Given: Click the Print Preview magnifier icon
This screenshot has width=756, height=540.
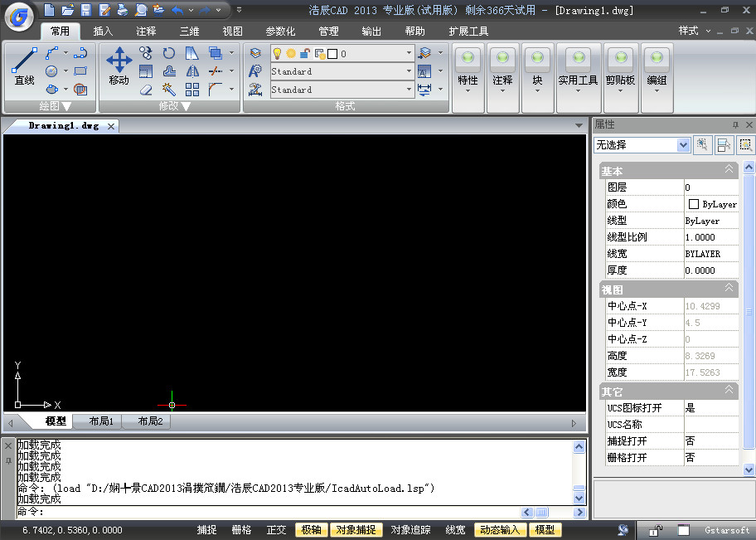Looking at the screenshot, I should 140,10.
